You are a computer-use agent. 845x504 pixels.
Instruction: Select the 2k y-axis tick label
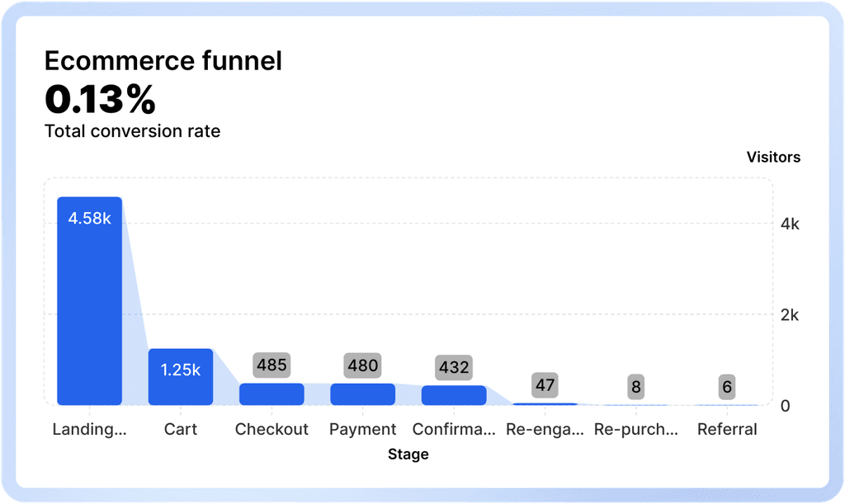[x=790, y=315]
